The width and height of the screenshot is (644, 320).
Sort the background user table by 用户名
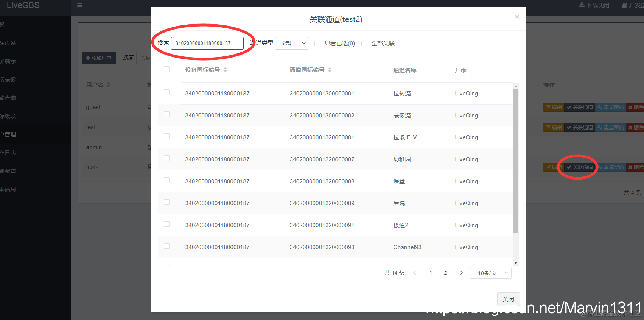coord(108,84)
